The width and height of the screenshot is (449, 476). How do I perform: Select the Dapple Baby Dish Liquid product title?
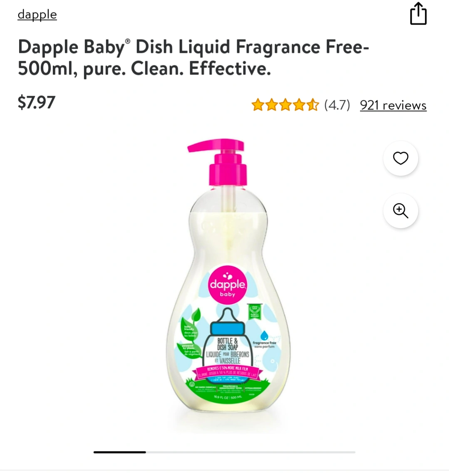193,57
